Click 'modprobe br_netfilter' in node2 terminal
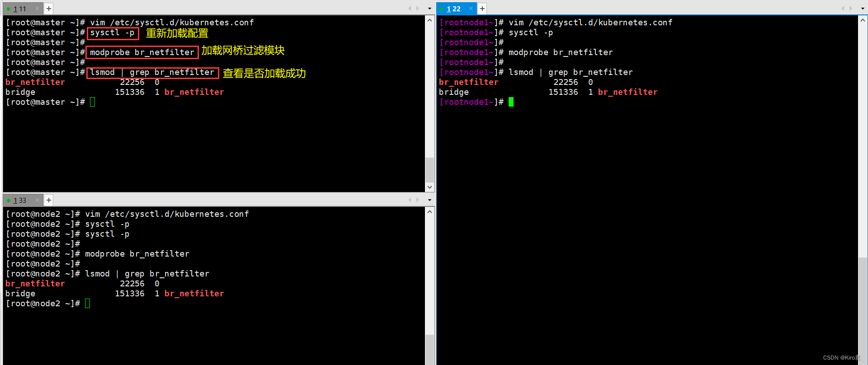Screen dimensions: 868x365 coord(137,254)
